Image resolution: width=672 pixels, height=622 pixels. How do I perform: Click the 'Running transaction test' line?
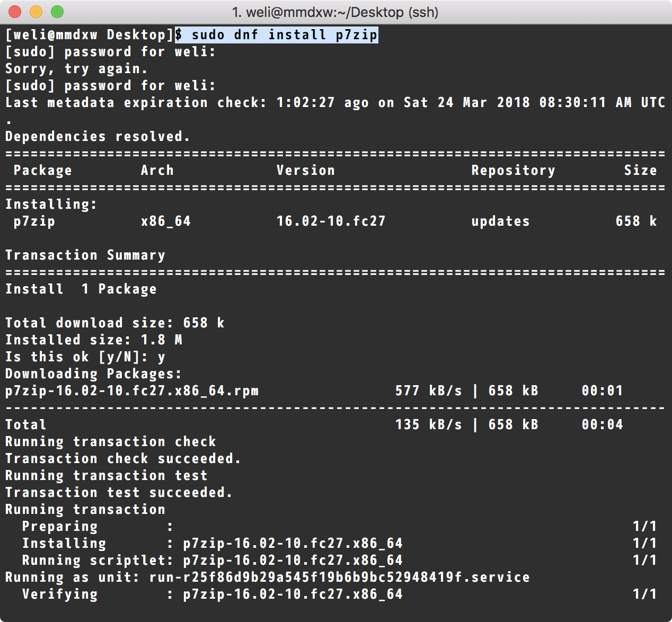(107, 476)
